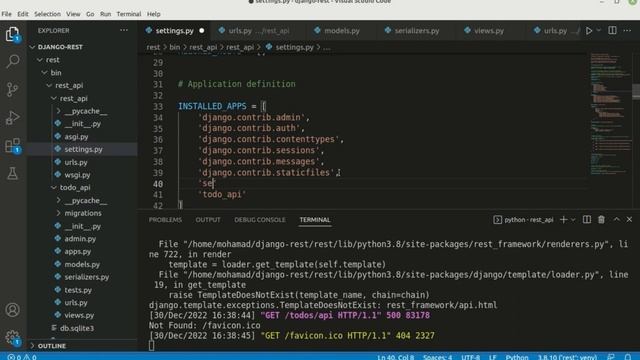Change encoding via UTF-8 indicator
The height and width of the screenshot is (360, 640).
[471, 357]
